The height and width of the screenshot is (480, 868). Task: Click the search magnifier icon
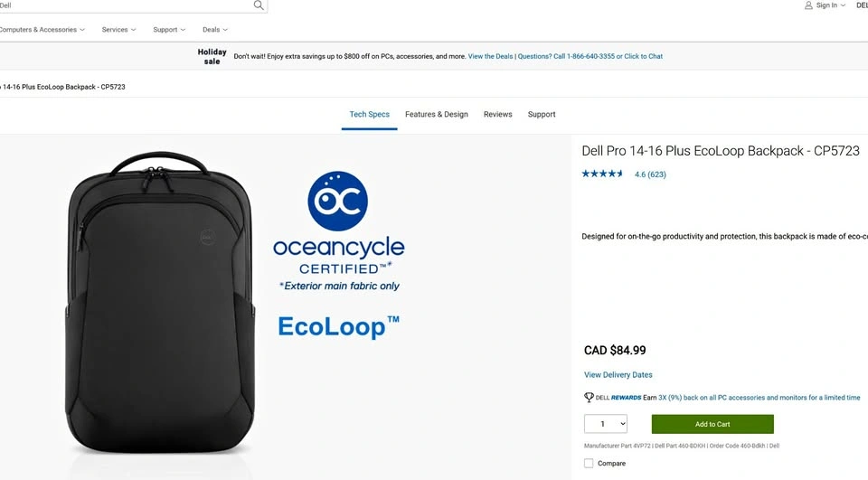click(x=259, y=5)
